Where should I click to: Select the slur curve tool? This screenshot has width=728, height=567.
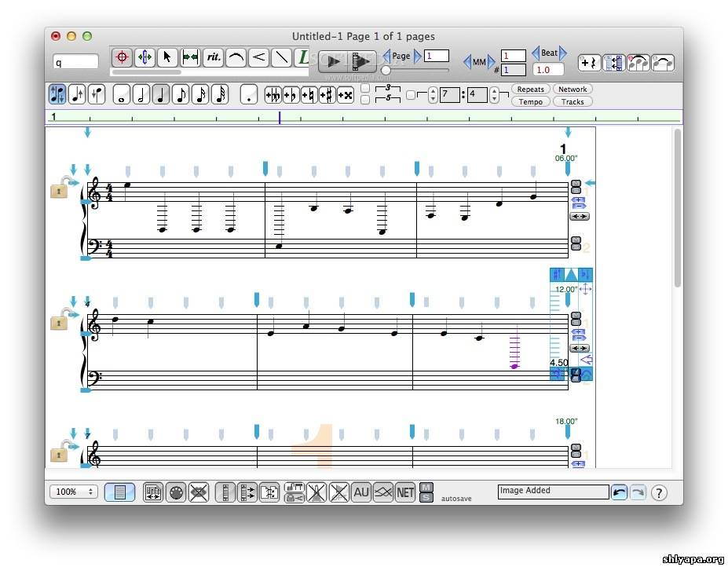(x=236, y=57)
